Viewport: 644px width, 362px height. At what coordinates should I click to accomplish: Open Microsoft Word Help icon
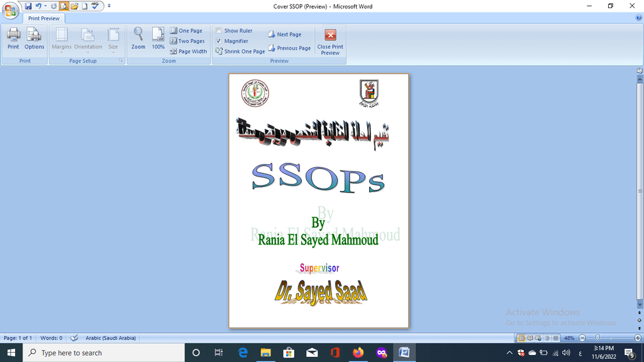[x=639, y=18]
